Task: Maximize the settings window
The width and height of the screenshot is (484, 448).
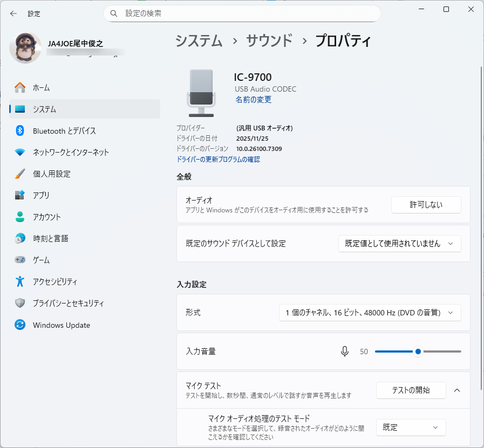Action: click(446, 9)
